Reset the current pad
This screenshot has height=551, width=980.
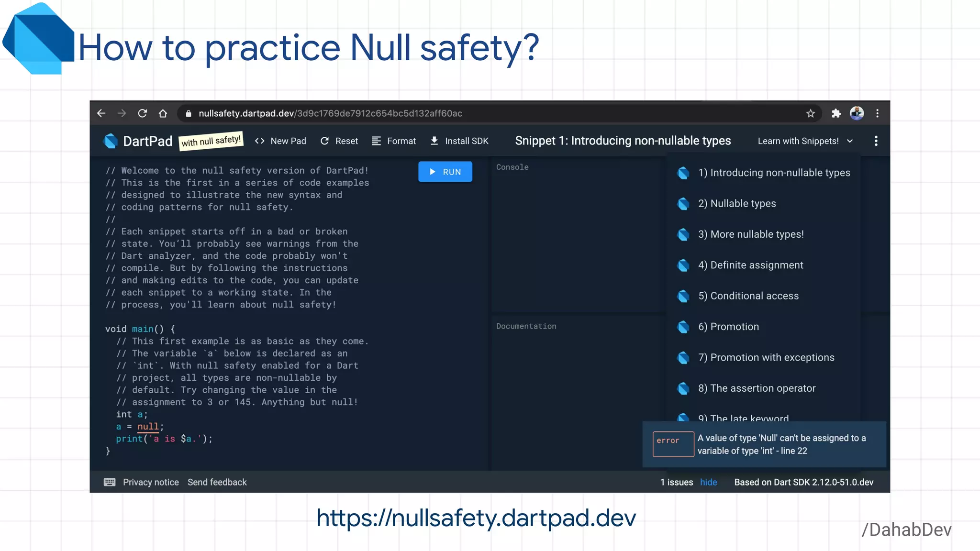pos(339,141)
